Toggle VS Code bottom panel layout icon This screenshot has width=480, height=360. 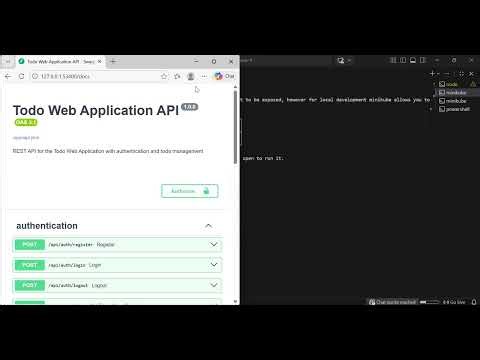413,60
